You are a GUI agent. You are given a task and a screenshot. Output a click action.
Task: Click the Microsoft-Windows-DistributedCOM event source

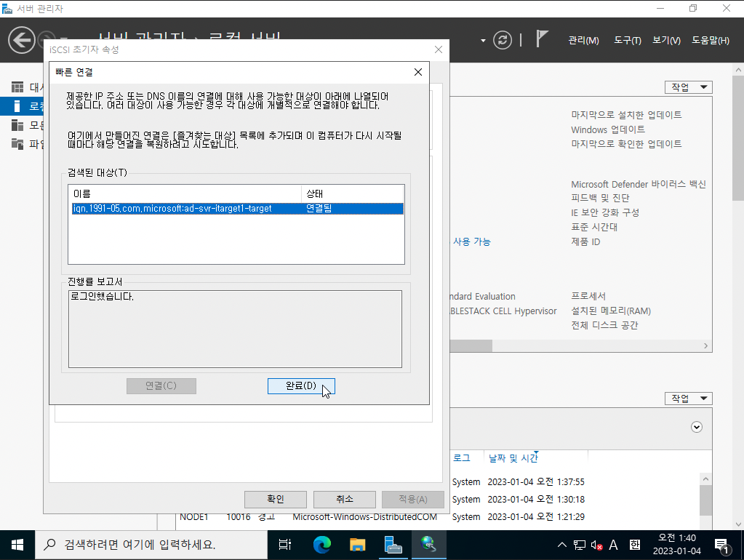point(364,517)
